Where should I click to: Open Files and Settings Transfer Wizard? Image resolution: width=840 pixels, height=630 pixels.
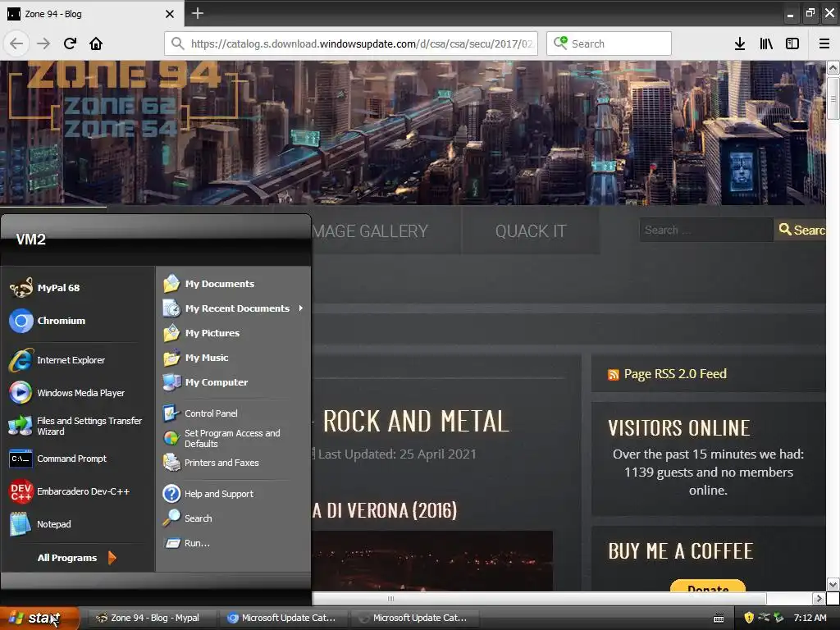75,426
